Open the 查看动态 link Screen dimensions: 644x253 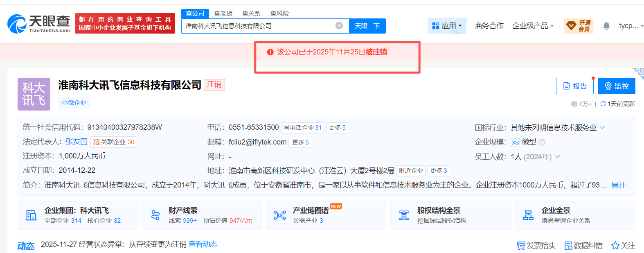[x=203, y=244]
